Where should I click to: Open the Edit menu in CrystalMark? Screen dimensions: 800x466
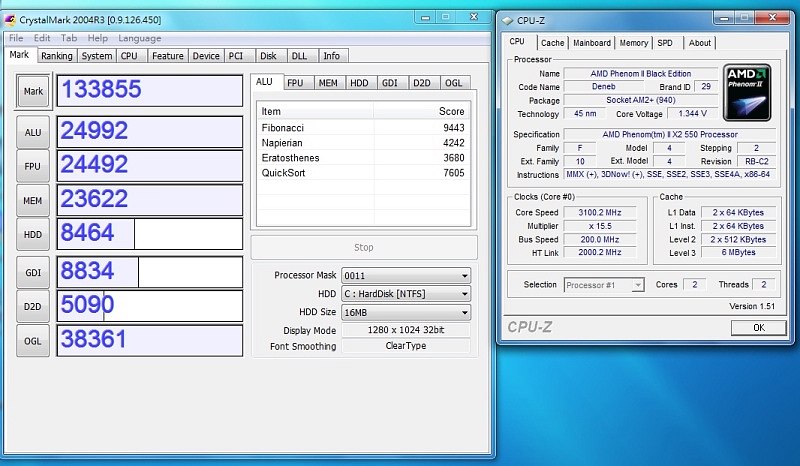pos(42,38)
